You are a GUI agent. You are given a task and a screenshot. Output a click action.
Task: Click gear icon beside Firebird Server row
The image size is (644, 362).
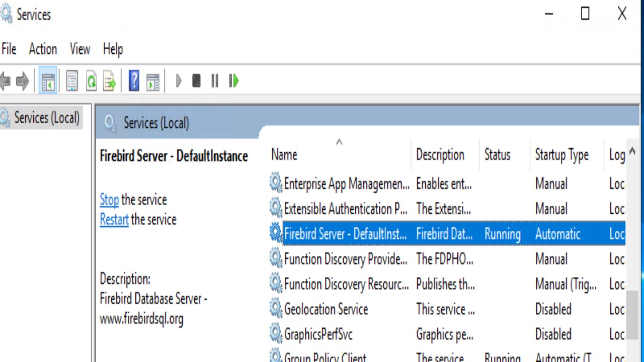(276, 233)
